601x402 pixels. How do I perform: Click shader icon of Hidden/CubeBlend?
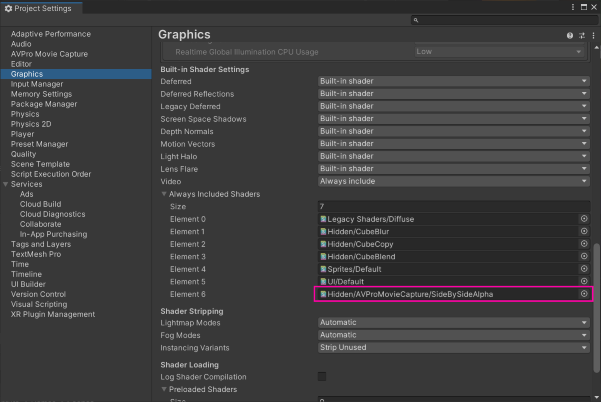(x=323, y=256)
